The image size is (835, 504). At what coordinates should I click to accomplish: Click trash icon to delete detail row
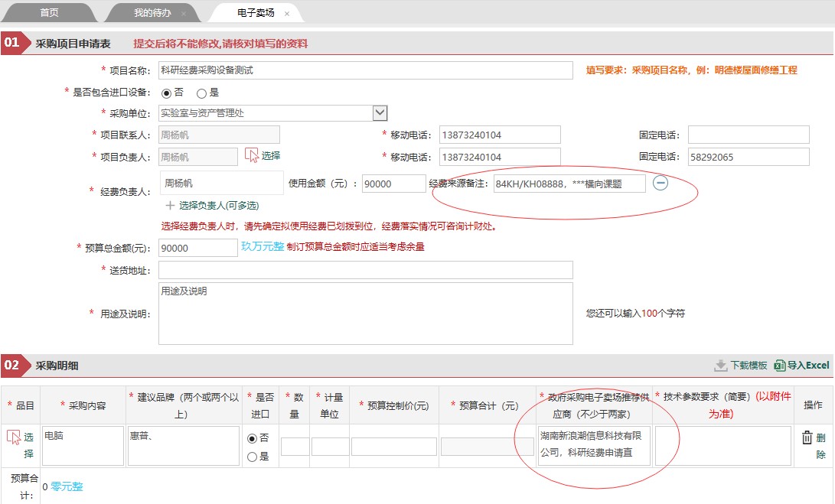pos(807,437)
